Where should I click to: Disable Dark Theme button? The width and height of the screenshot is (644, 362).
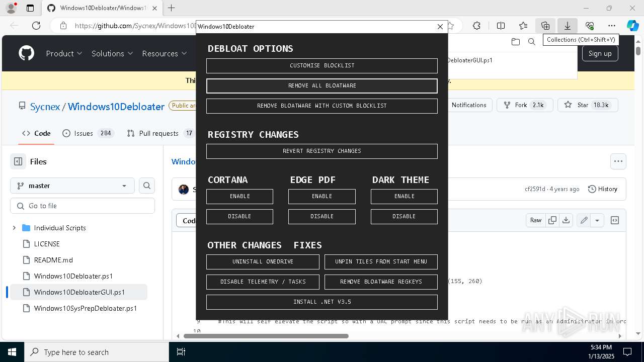[x=404, y=217]
